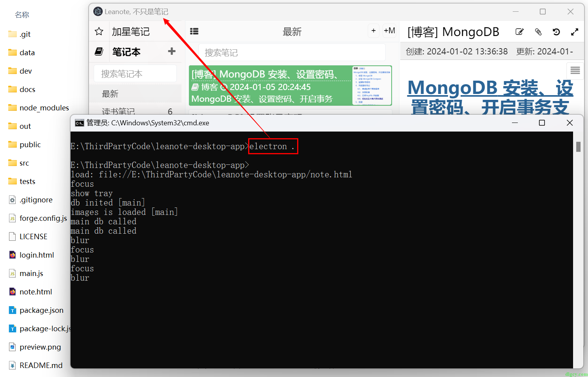Click the Leanote app logo icon

pos(98,12)
